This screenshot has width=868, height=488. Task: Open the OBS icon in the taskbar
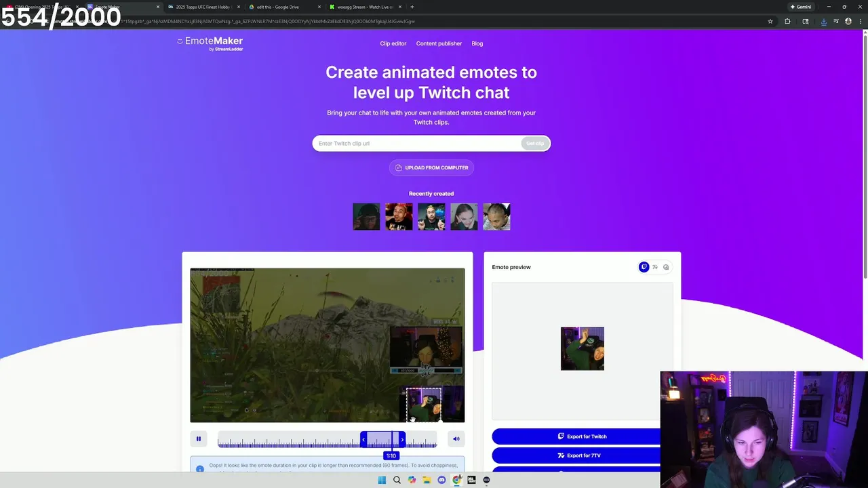point(486,480)
